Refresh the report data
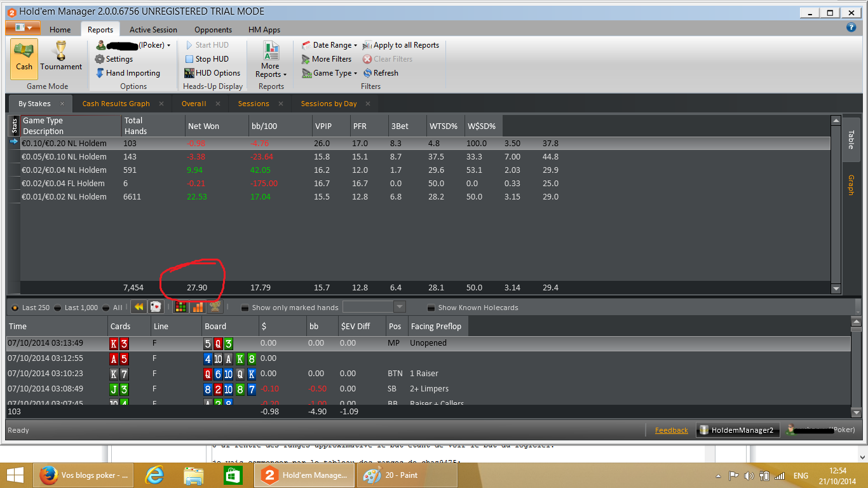This screenshot has width=868, height=488. 381,73
